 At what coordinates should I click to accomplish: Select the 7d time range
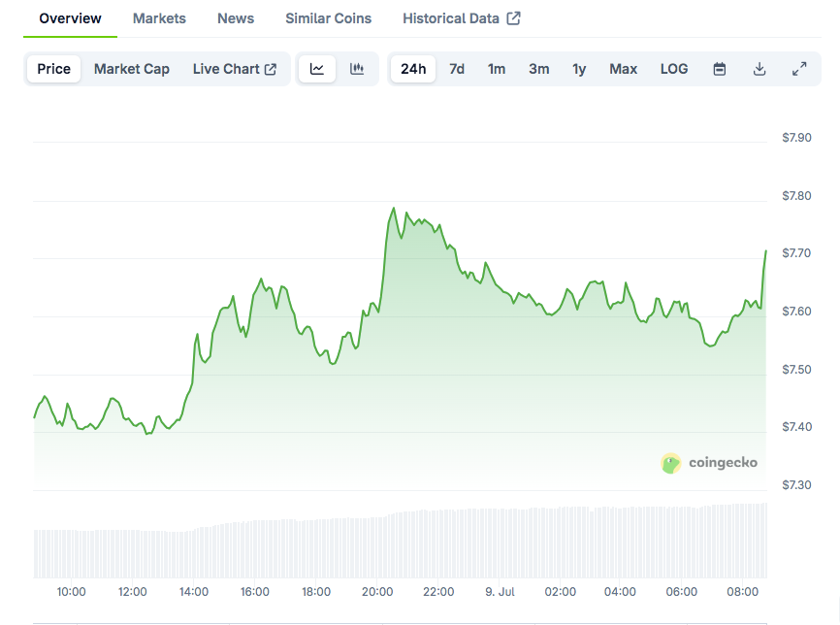(x=457, y=69)
